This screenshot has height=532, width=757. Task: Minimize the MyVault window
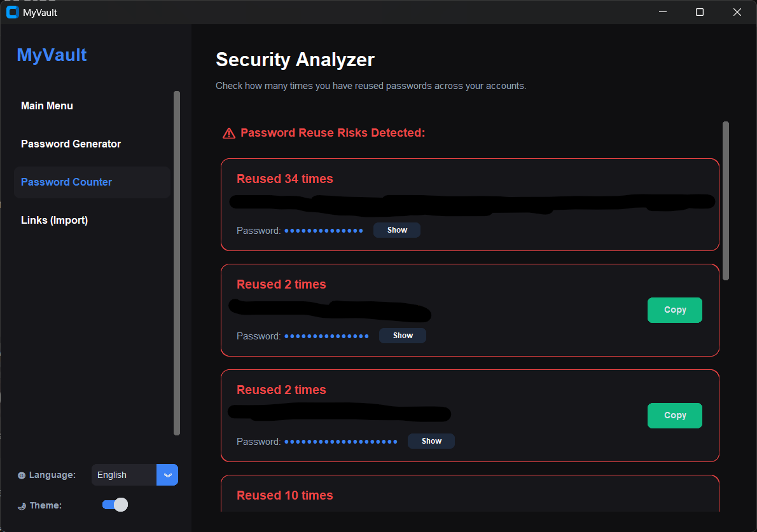click(663, 12)
